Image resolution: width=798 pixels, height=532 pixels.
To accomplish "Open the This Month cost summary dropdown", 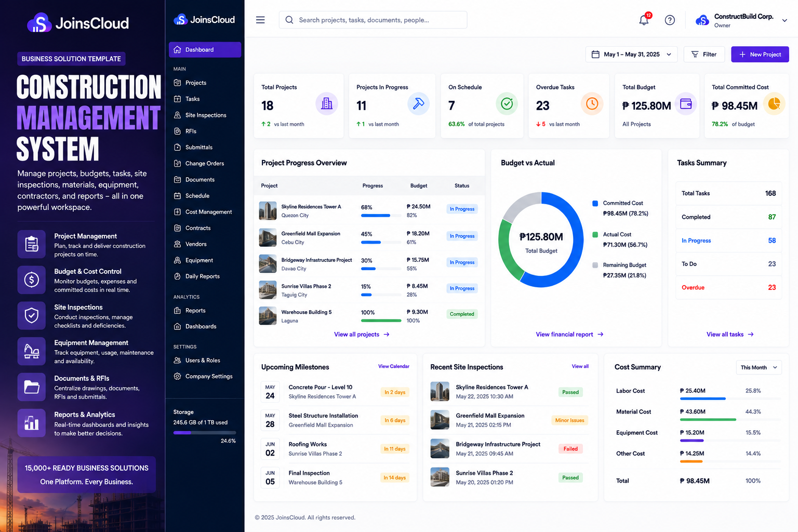I will 759,367.
